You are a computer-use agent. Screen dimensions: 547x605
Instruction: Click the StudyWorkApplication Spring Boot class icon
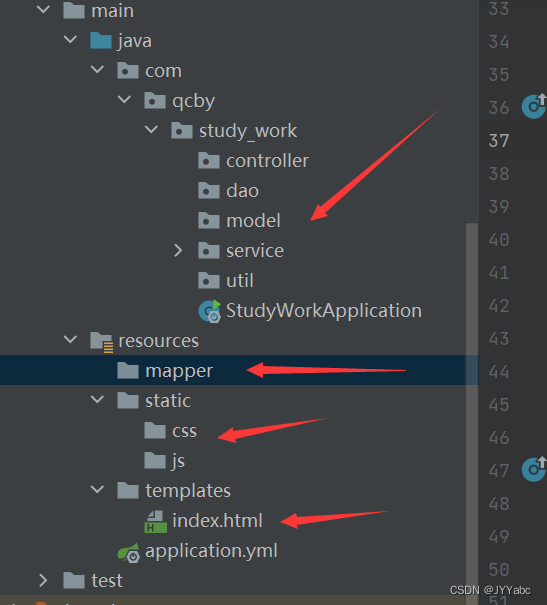[209, 311]
